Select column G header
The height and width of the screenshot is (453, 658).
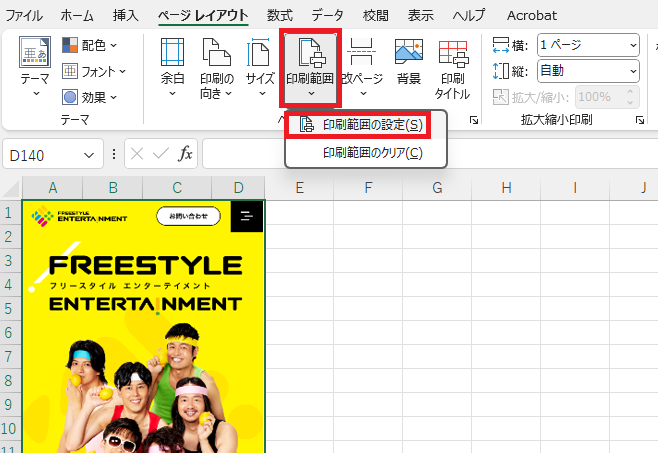click(437, 188)
